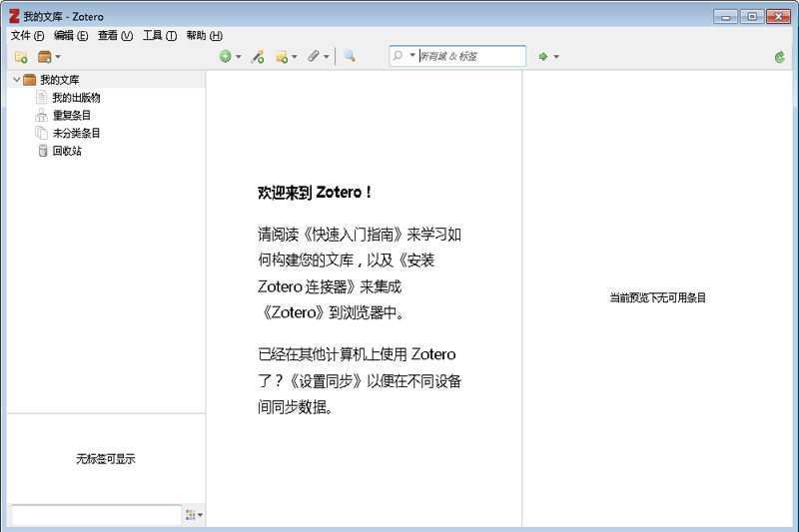Open the 快速入门指南 link
799x532 pixels.
tap(353, 235)
